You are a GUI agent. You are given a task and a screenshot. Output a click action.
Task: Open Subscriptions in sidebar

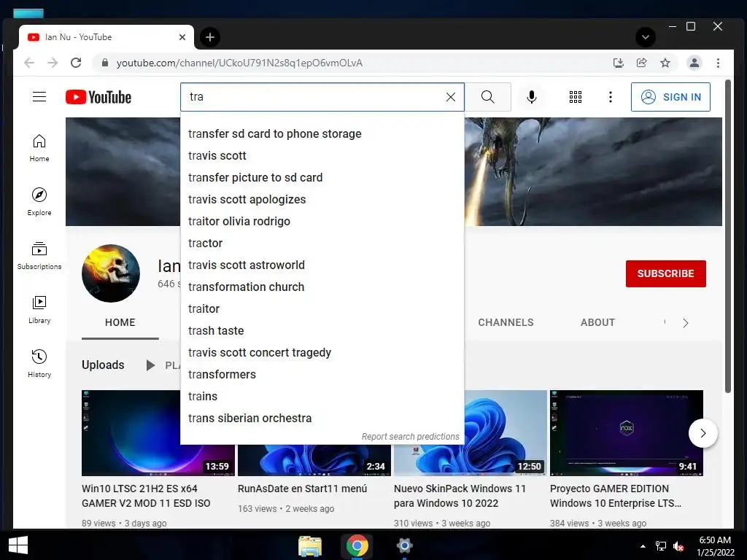[x=39, y=256]
